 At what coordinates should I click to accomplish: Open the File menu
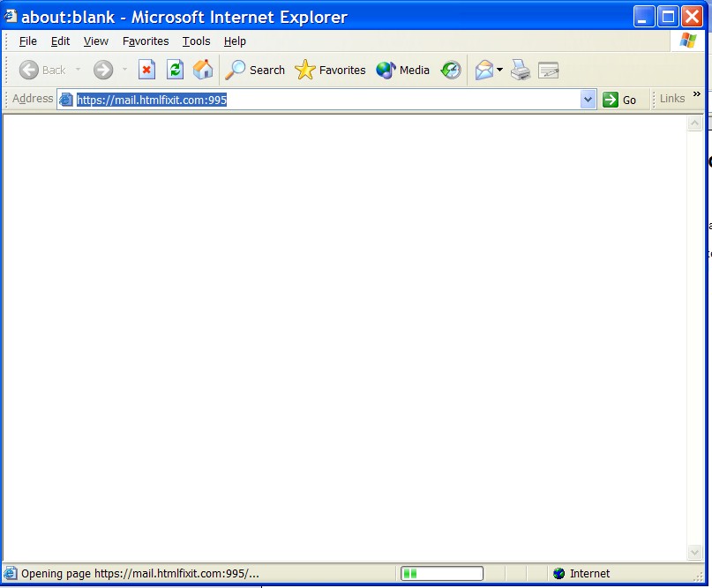point(27,41)
